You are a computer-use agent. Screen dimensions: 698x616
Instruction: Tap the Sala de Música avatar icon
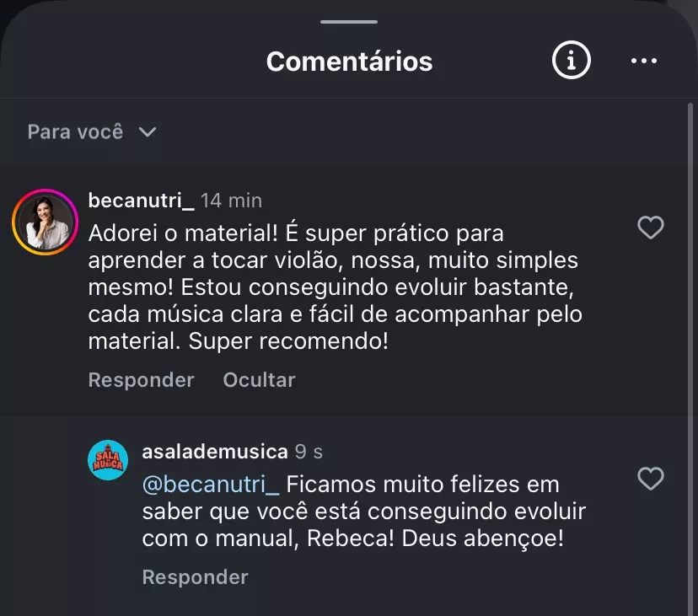pos(108,460)
